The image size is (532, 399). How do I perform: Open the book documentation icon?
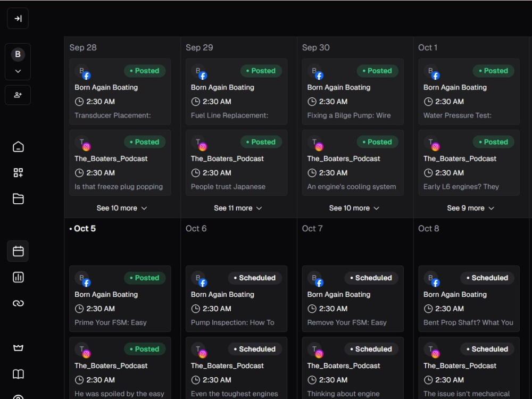click(x=18, y=374)
